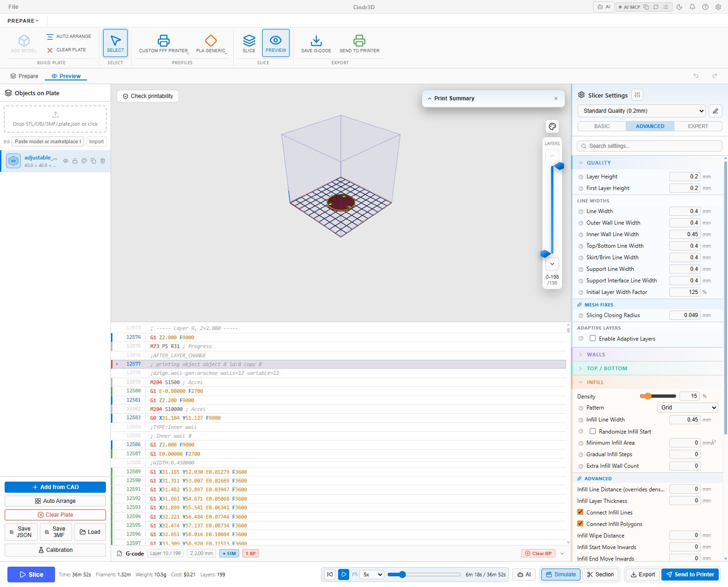Refresh AI MCP connection icon

click(x=656, y=7)
